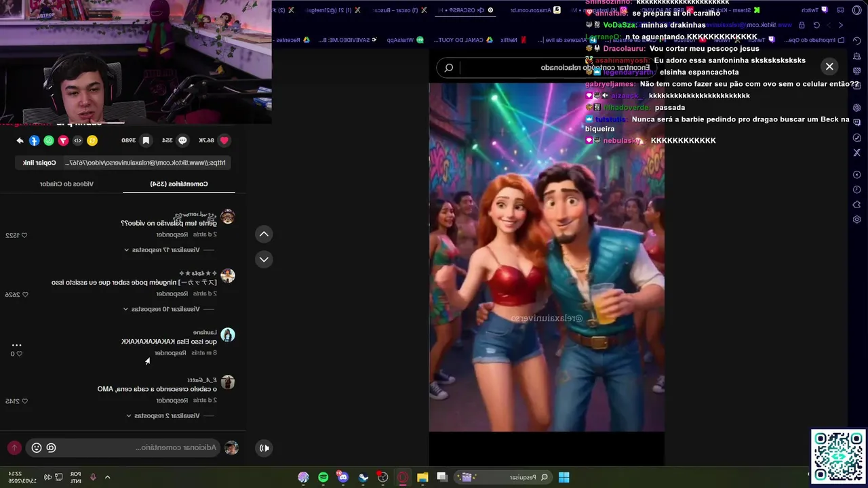Open comments via the speech bubble icon

point(182,140)
